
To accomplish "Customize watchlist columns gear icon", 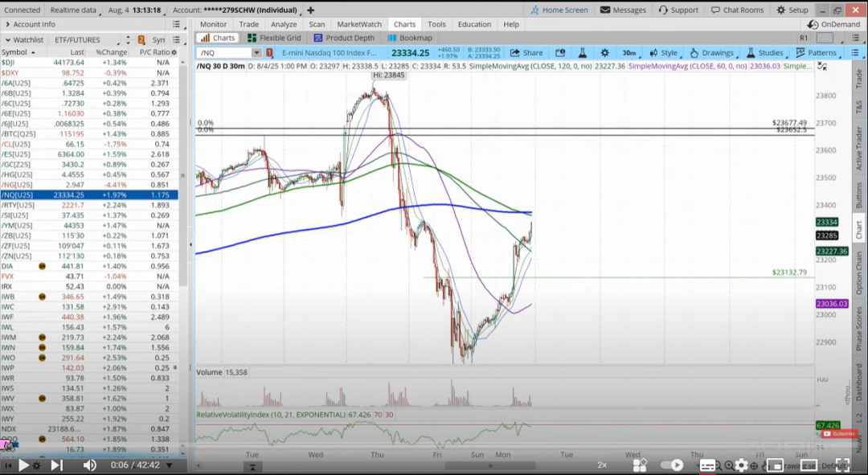I will pos(174,52).
